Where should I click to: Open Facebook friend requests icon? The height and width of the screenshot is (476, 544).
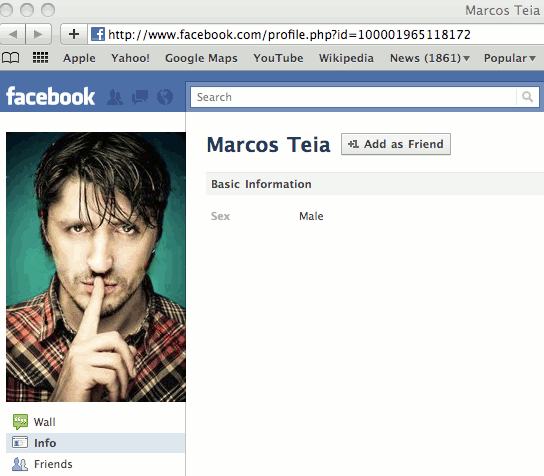[115, 97]
